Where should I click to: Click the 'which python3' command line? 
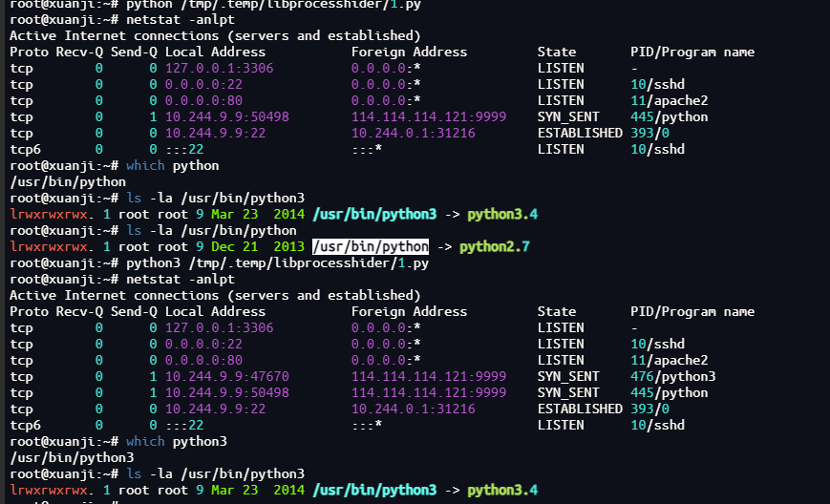tap(177, 442)
